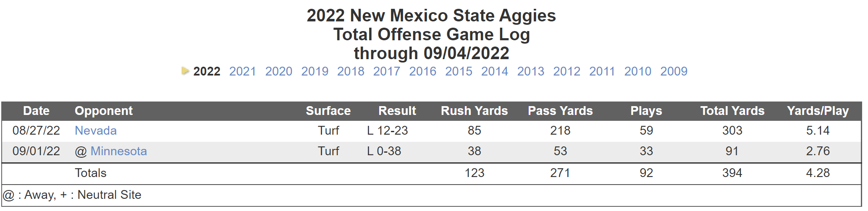View the 2019 season log
The height and width of the screenshot is (211, 868).
coord(315,71)
